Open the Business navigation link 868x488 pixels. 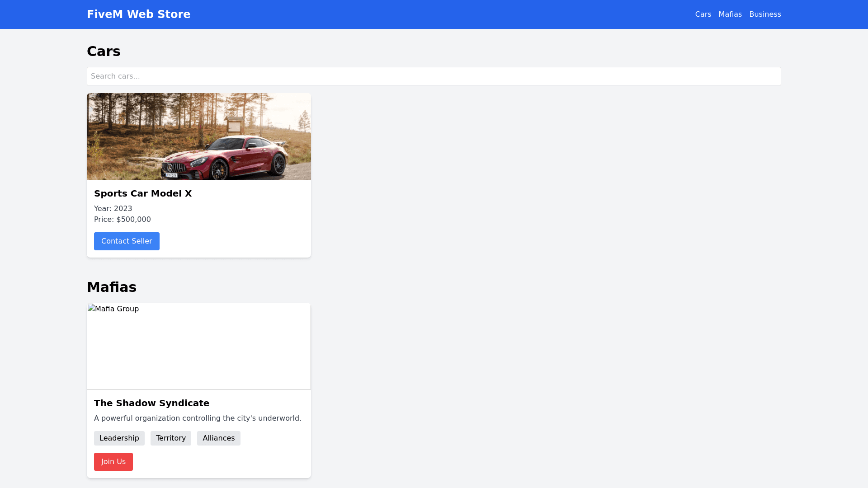[765, 14]
